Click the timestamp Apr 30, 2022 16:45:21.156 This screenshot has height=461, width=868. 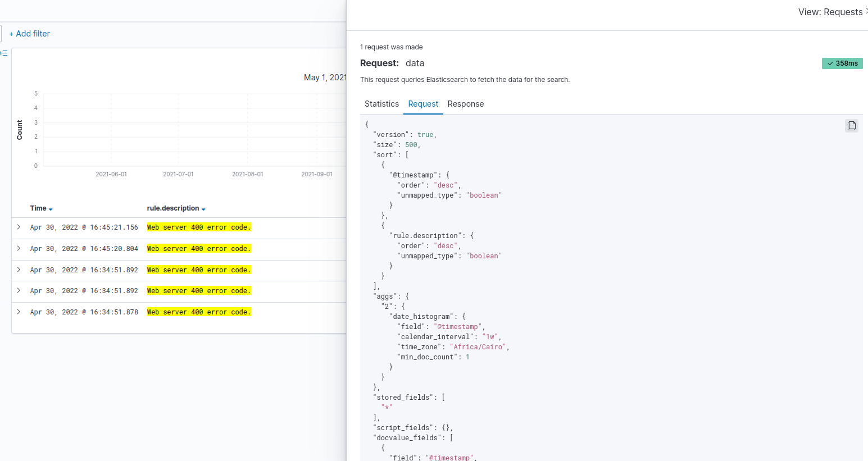[84, 227]
